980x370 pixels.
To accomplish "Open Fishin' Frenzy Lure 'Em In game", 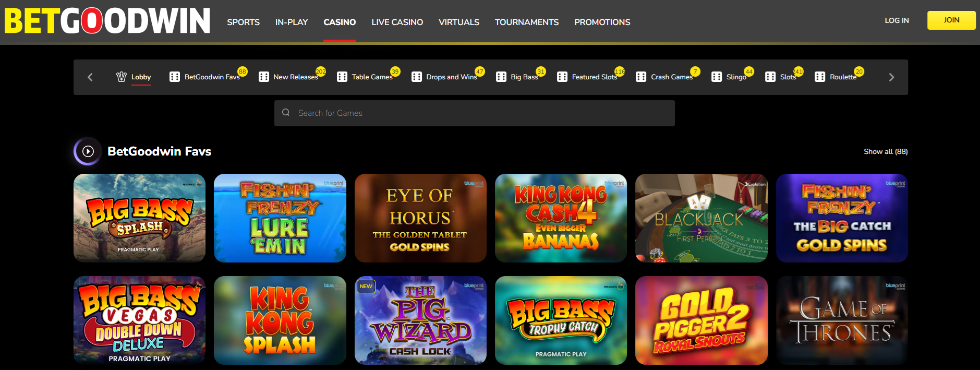I will coord(280,218).
